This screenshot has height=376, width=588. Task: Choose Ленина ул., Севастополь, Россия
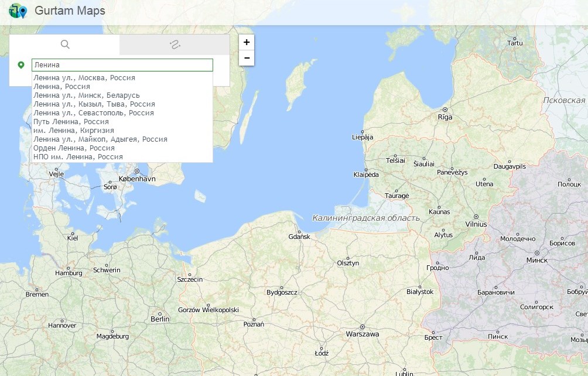click(94, 113)
